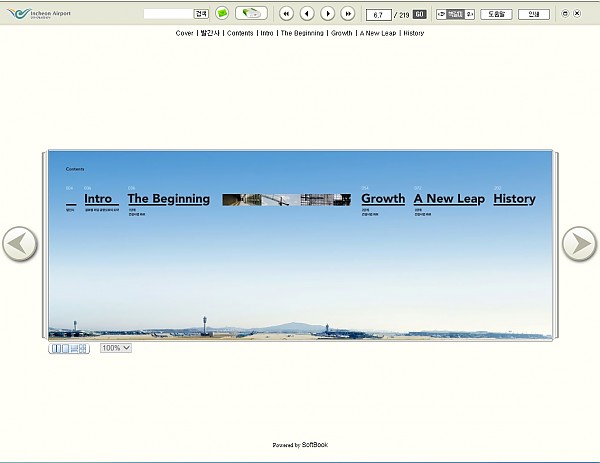Go to previous page using toolbar arrow
Screen dimensions: 600x463
click(307, 14)
